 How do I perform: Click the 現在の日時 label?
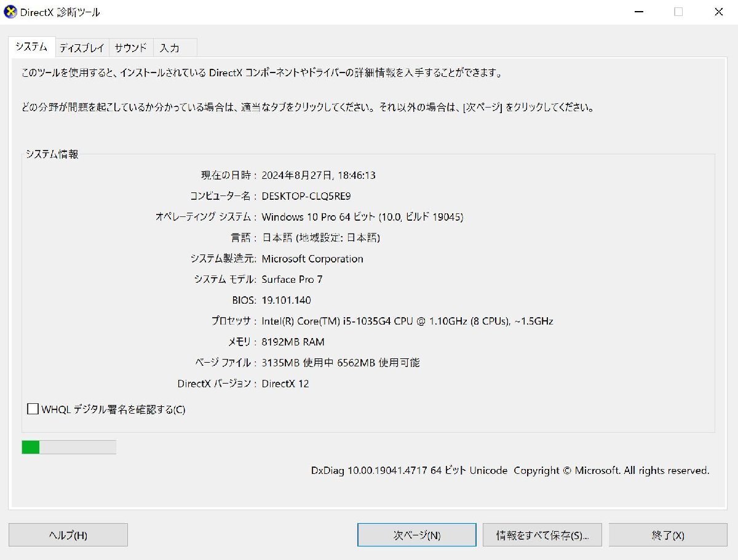[228, 175]
